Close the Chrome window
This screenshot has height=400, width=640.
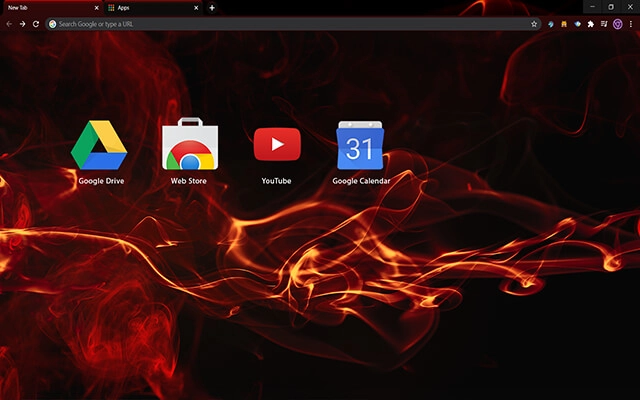point(630,7)
